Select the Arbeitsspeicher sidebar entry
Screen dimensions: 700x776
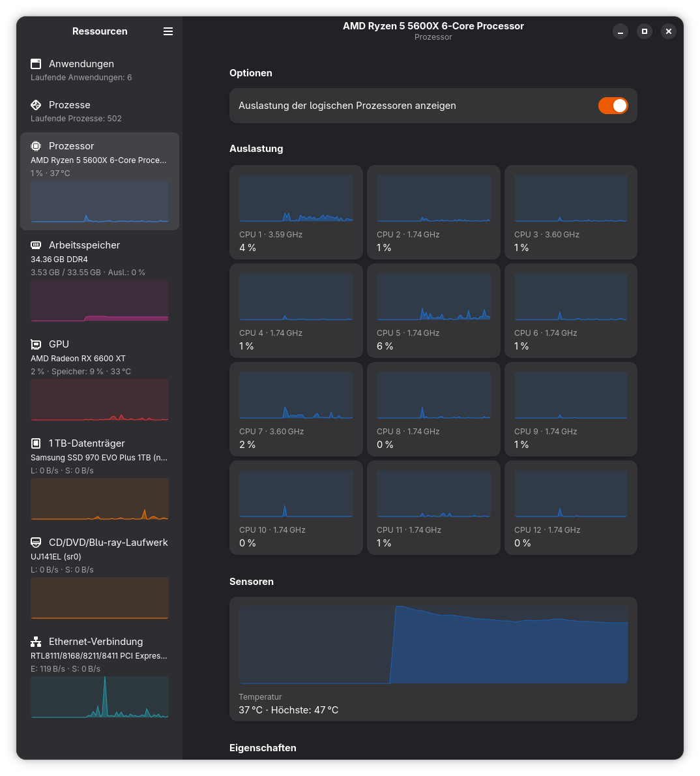click(100, 280)
